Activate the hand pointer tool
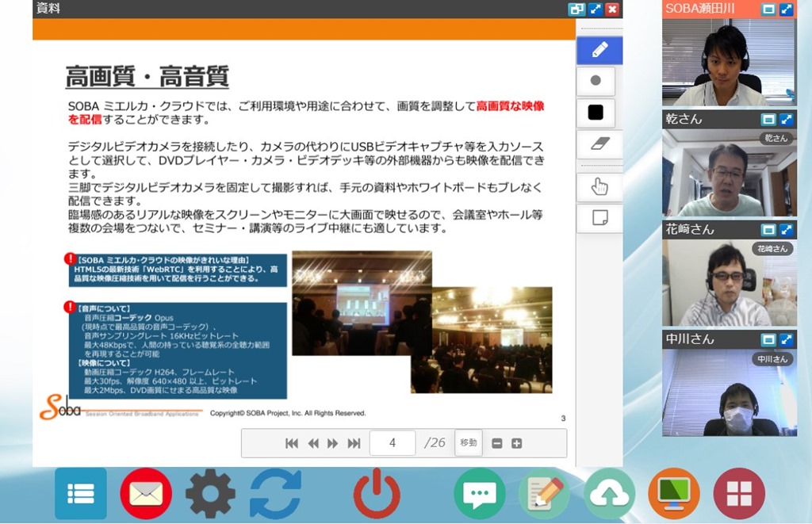 pos(599,186)
